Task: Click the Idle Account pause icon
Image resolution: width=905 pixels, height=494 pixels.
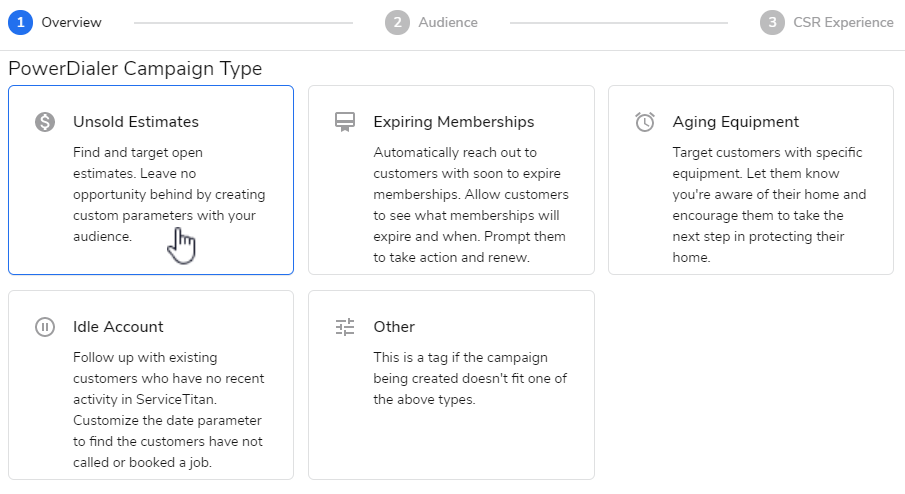Action: (x=45, y=327)
